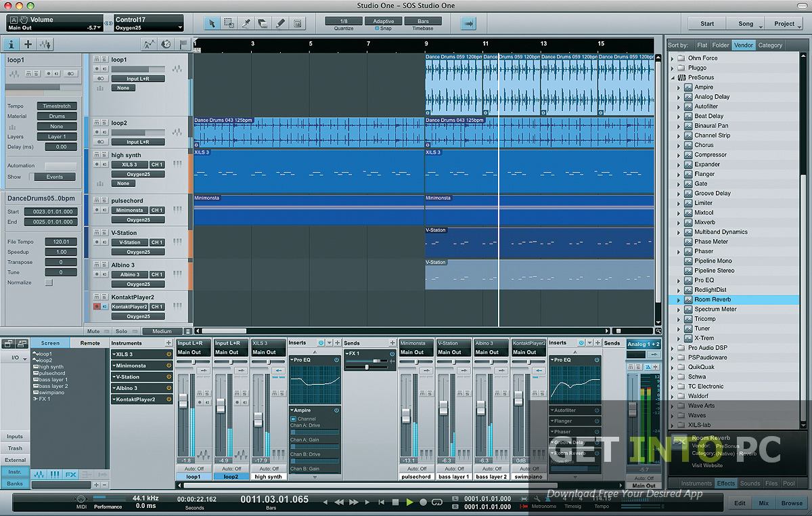This screenshot has height=516, width=812.
Task: Toggle the Loop button in transport
Action: click(437, 502)
